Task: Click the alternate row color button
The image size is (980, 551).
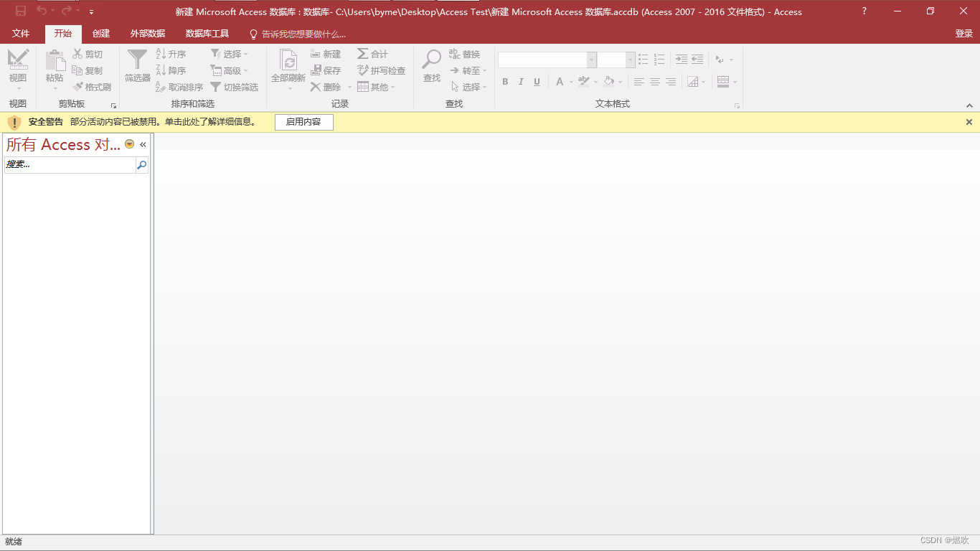Action: pos(722,82)
